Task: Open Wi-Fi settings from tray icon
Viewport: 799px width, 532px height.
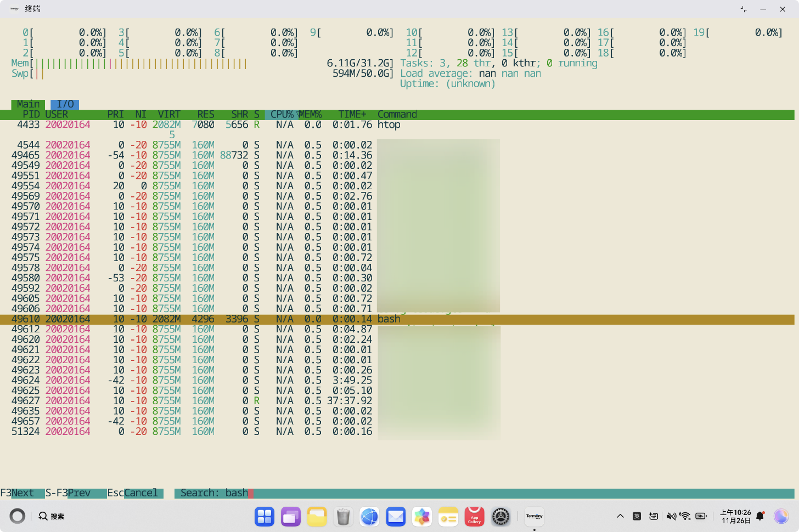Action: click(685, 516)
